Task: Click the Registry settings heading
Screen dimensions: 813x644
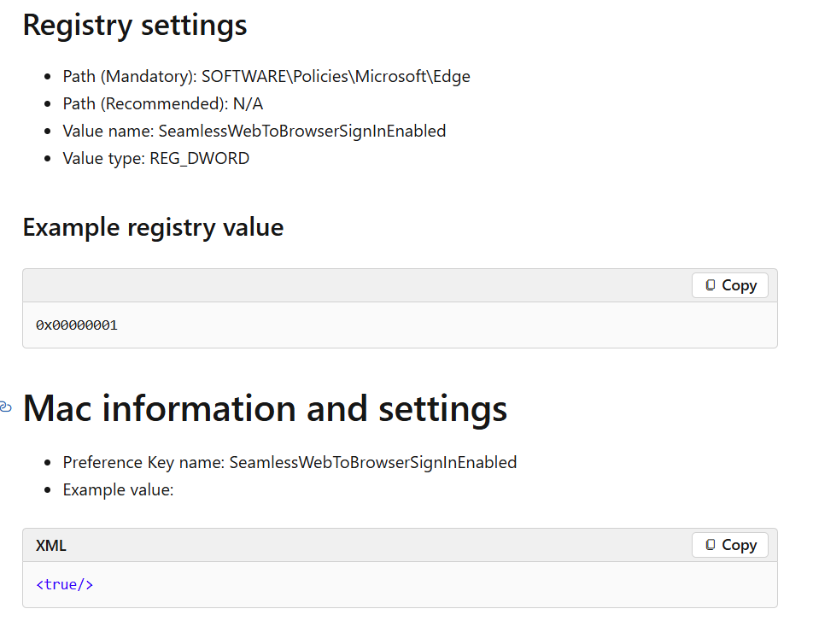Action: point(135,25)
